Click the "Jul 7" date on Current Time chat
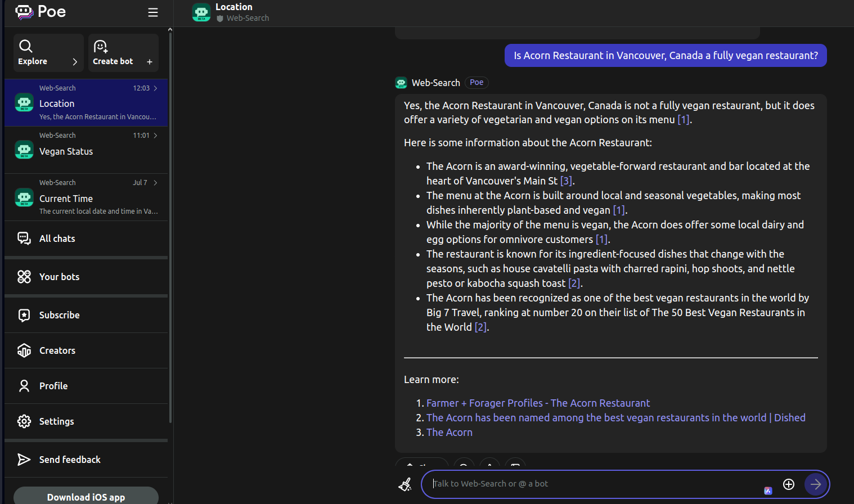The image size is (854, 504). 140,183
